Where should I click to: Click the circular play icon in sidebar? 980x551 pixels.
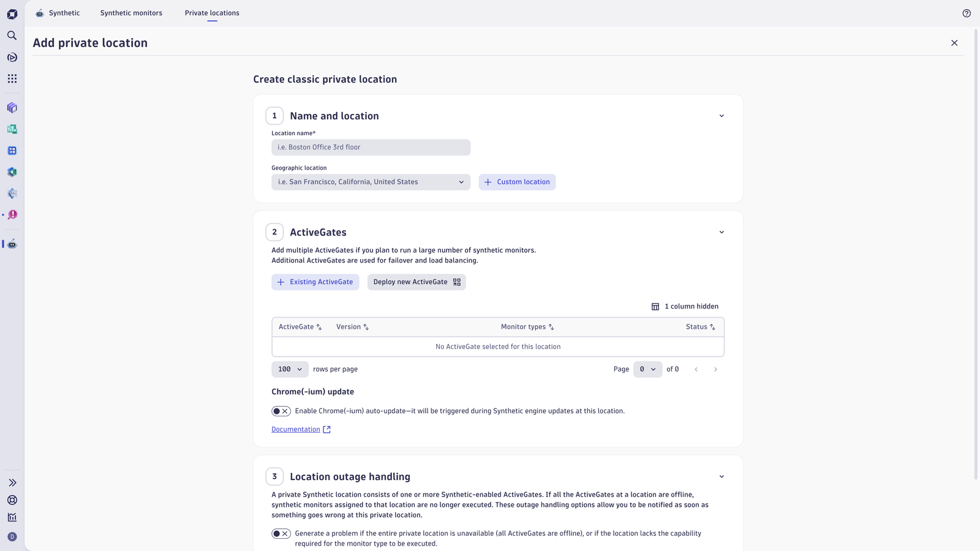tap(12, 58)
